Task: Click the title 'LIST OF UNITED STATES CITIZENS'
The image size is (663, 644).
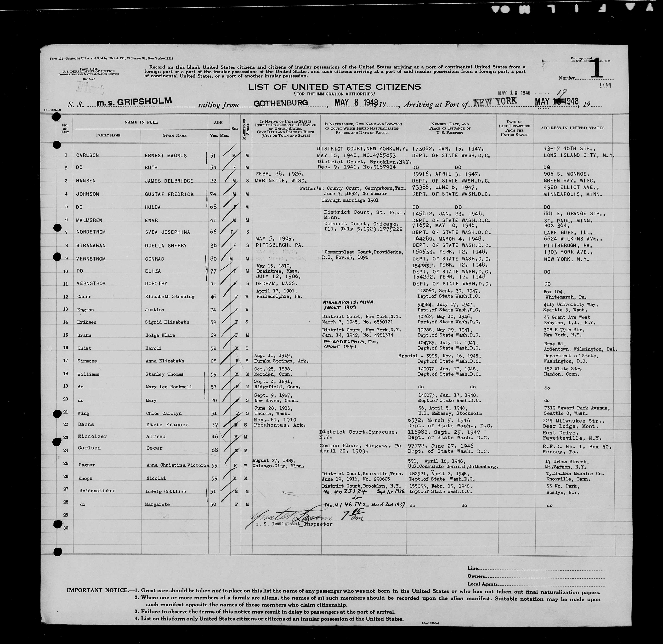Action: (x=334, y=87)
